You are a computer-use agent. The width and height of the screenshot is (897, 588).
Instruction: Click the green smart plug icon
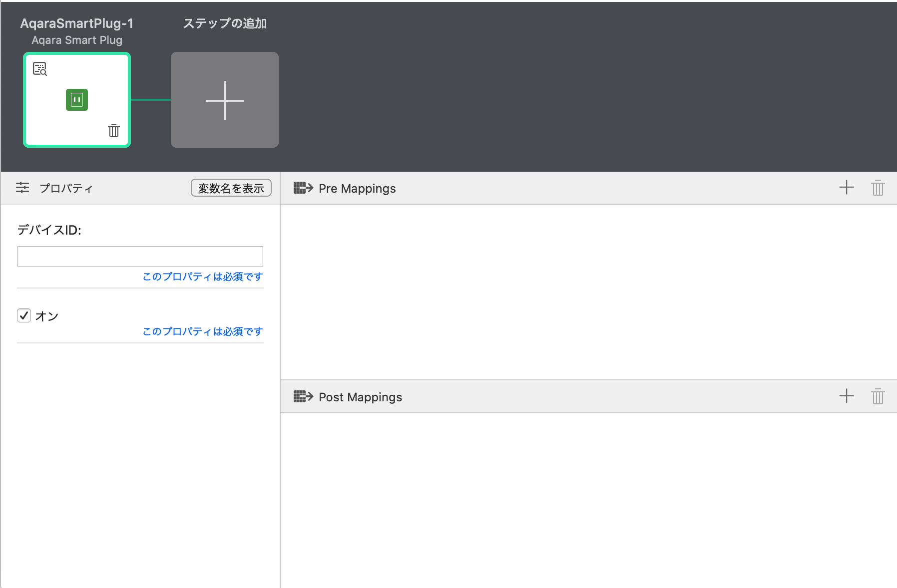pyautogui.click(x=77, y=100)
